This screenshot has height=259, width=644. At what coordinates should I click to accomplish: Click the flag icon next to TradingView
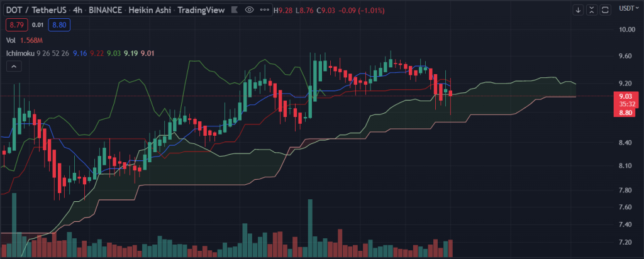click(x=235, y=10)
